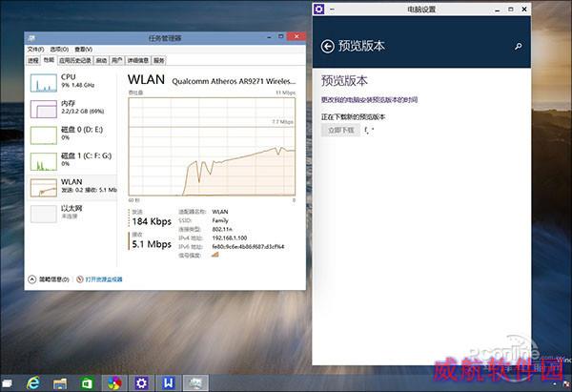Maximize the 电脑设置 window
The height and width of the screenshot is (392, 572).
(511, 10)
